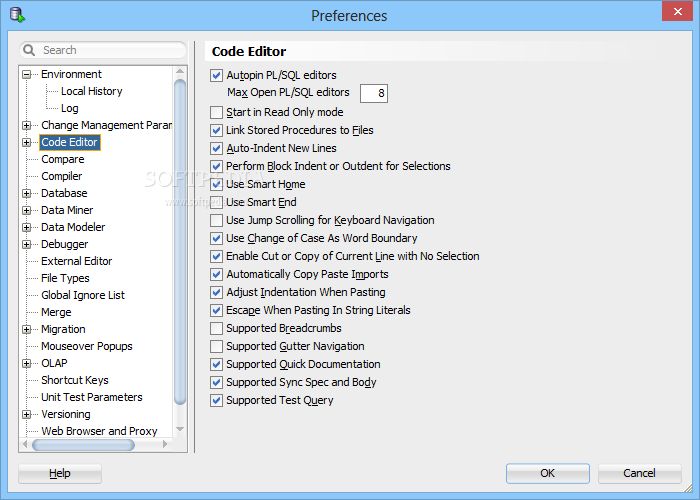Click the tree scroll down arrow
700x500 pixels.
(180, 429)
